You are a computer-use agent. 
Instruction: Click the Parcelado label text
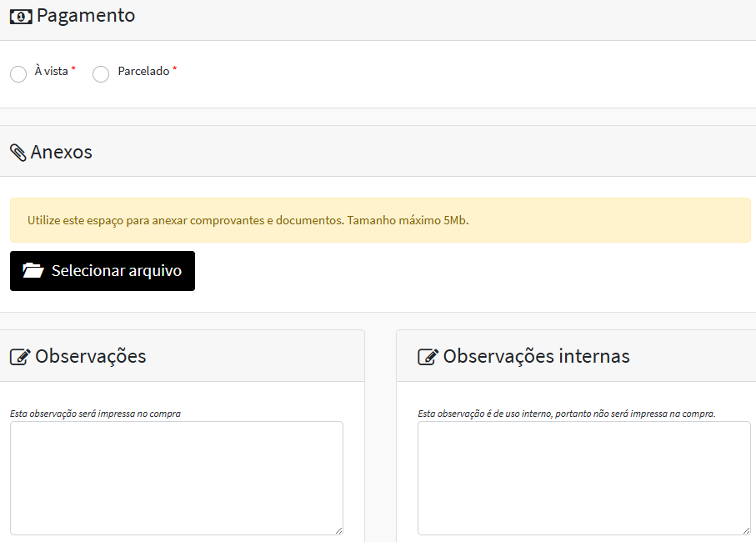click(x=143, y=72)
